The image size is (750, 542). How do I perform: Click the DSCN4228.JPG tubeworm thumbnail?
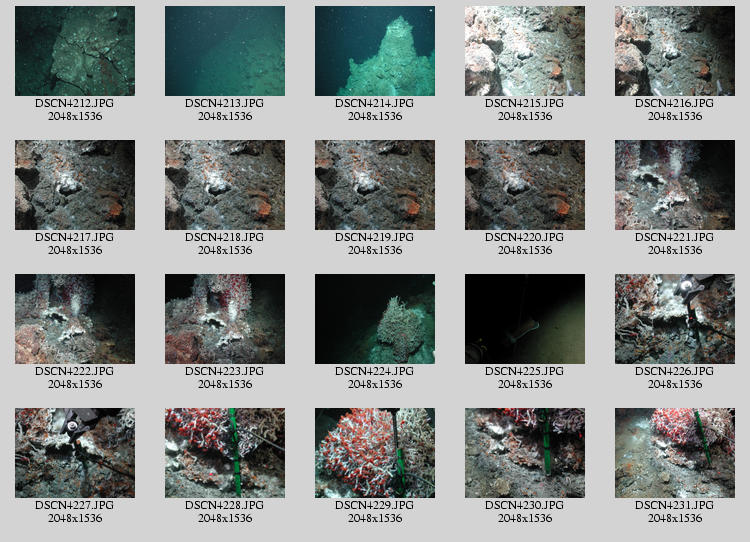[225, 453]
